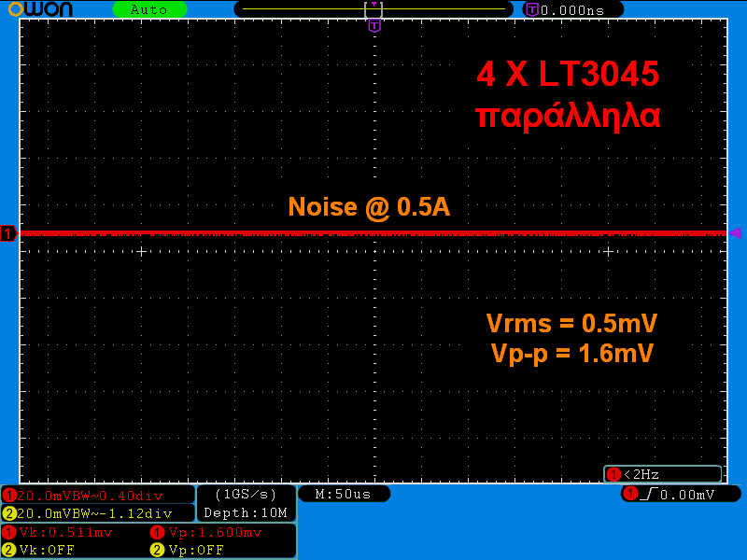Toggle the CH2 Vk:OFF measurement
The width and height of the screenshot is (747, 560).
pyautogui.click(x=47, y=550)
